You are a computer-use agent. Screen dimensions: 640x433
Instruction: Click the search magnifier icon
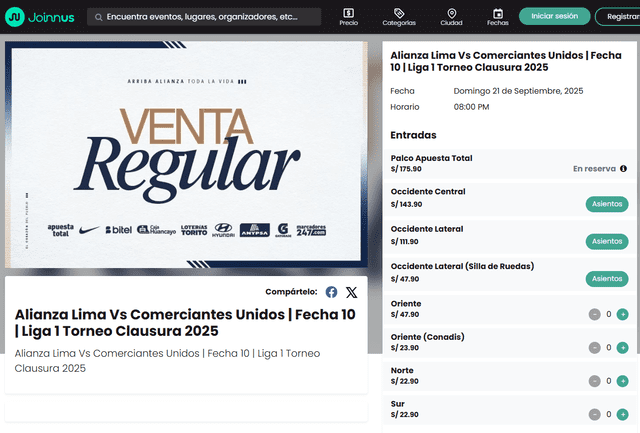point(98,17)
